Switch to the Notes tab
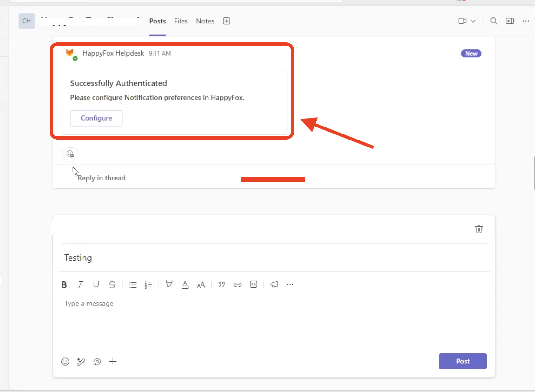 205,21
